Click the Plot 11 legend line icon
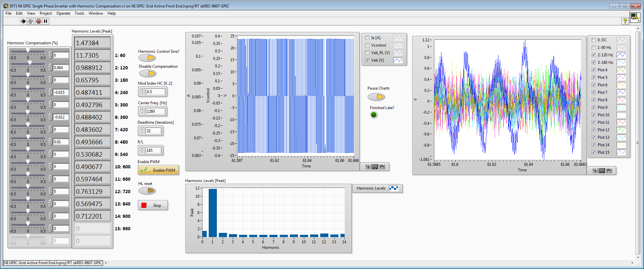This screenshot has width=644, height=269. click(621, 122)
